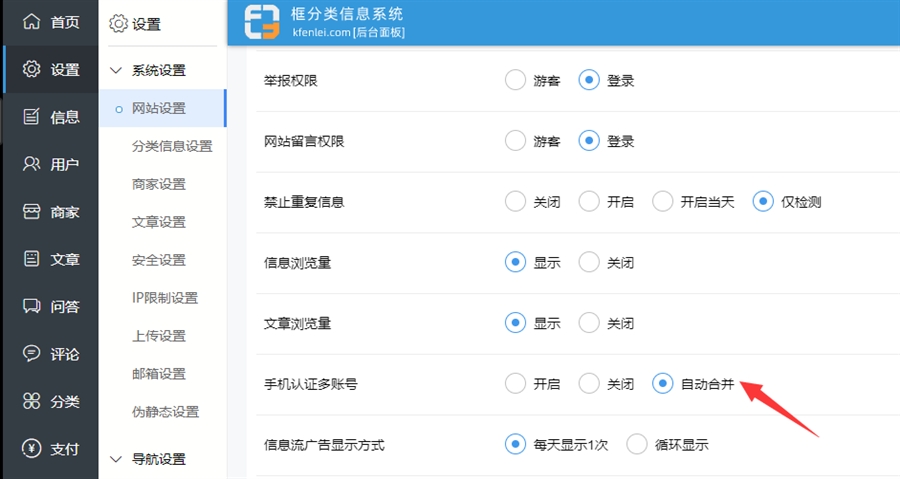Click the Info edit-note icon
Viewport: 900px width, 479px height.
(32, 116)
